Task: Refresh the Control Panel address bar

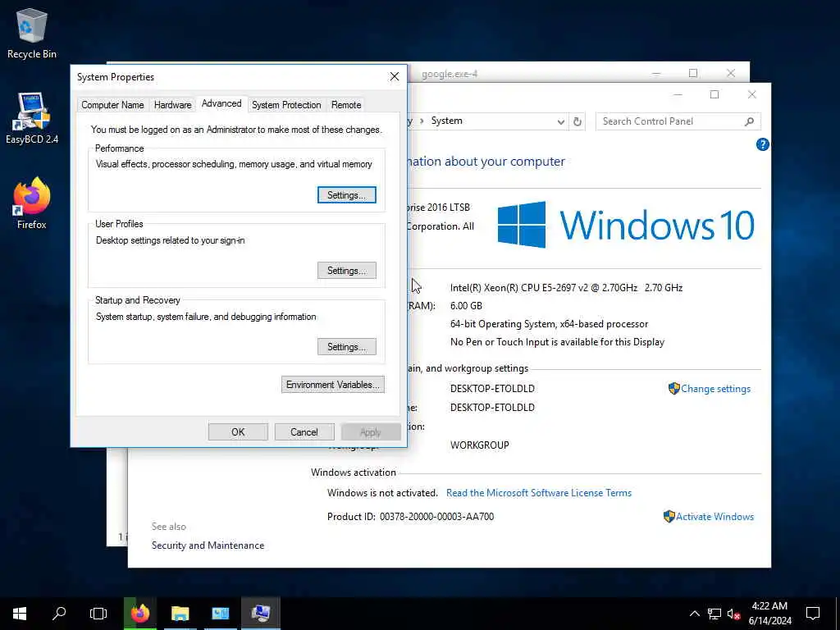Action: coord(577,121)
